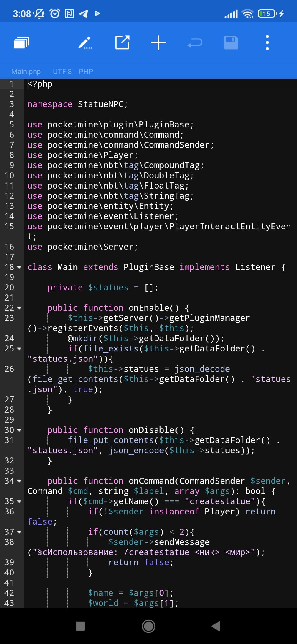The image size is (297, 644).
Task: Collapse onEnable function at line 22
Action: [19, 308]
